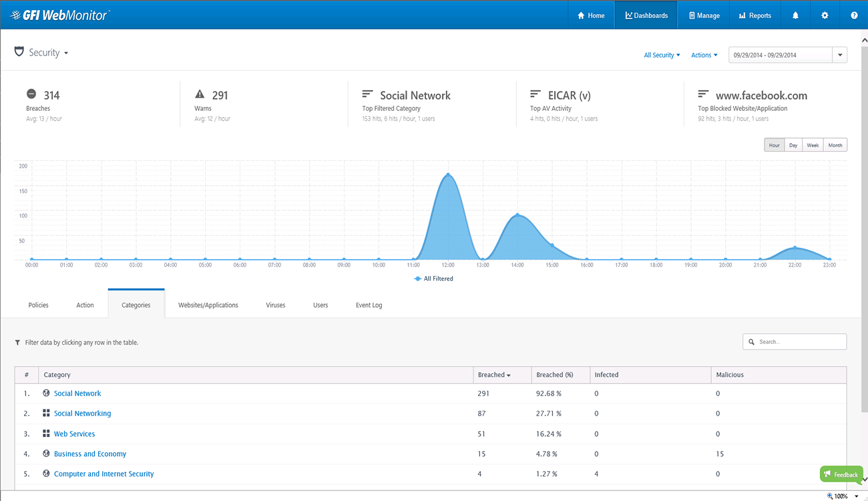Open Reports in top navigation
The width and height of the screenshot is (868, 501).
(x=755, y=15)
